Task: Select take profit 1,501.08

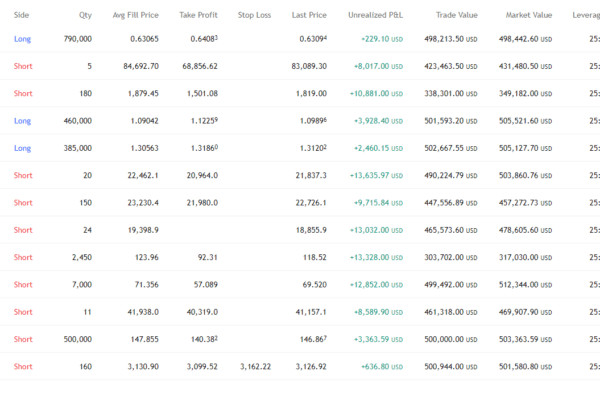Action: [x=202, y=93]
